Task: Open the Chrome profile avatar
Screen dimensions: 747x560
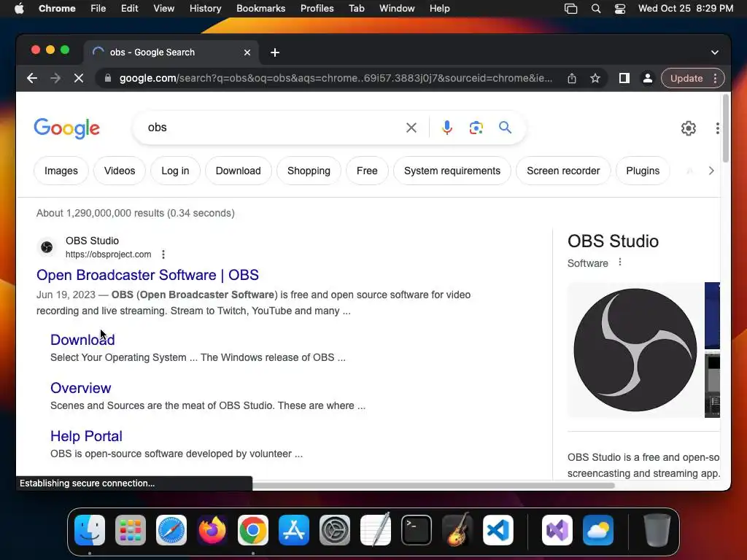Action: [648, 78]
